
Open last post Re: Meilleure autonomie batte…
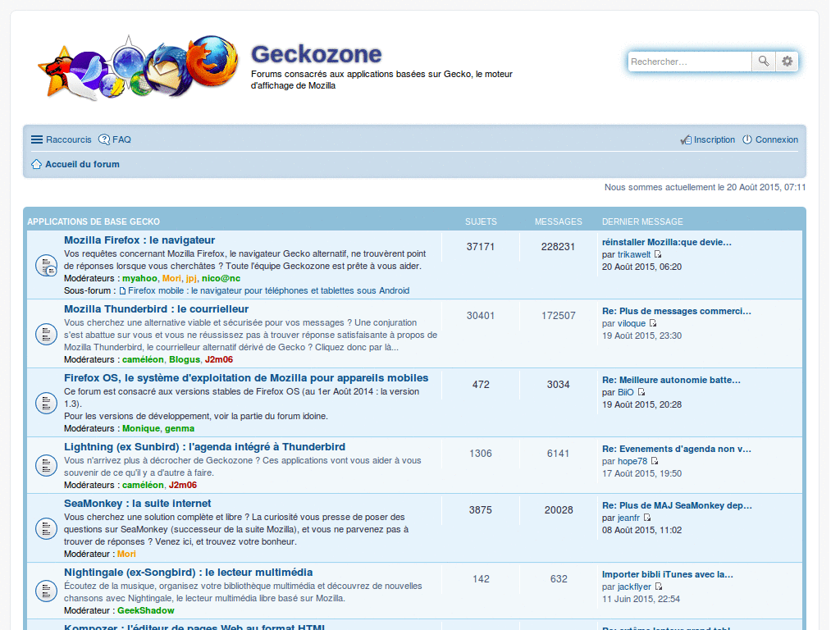click(671, 380)
